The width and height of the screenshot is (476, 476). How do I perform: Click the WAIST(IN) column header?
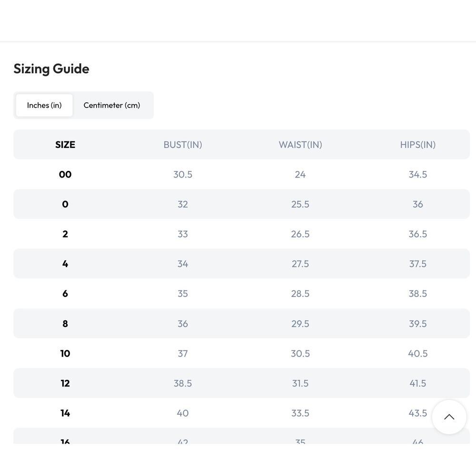300,145
